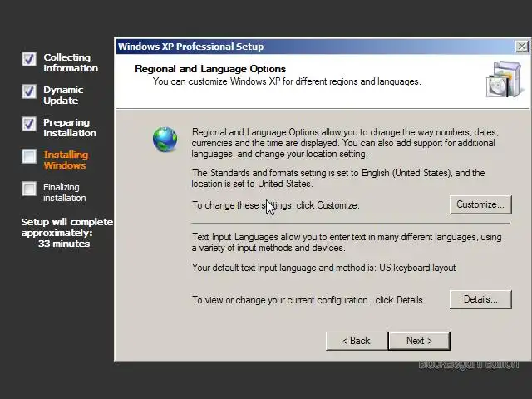Click the Installing Windows checkbox
The height and width of the screenshot is (399, 532).
coord(29,156)
